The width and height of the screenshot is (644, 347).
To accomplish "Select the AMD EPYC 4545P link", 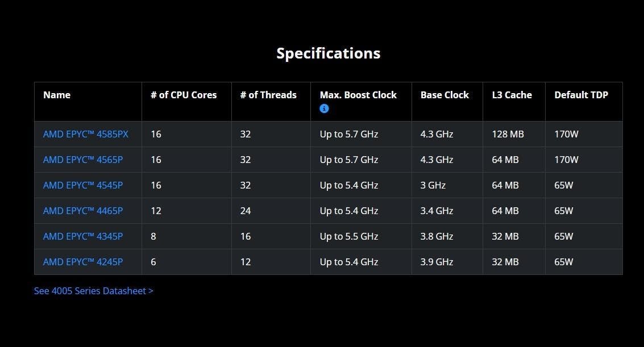I will [83, 185].
